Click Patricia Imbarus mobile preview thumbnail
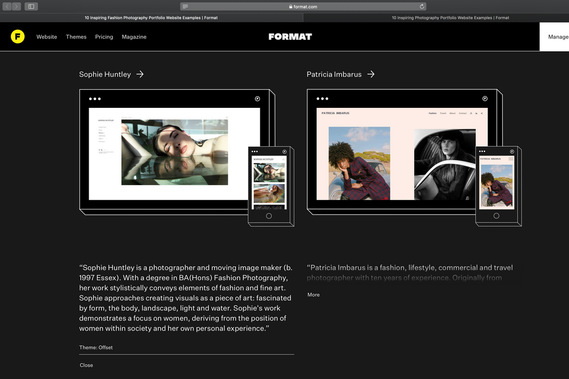This screenshot has width=569, height=379. click(x=496, y=183)
